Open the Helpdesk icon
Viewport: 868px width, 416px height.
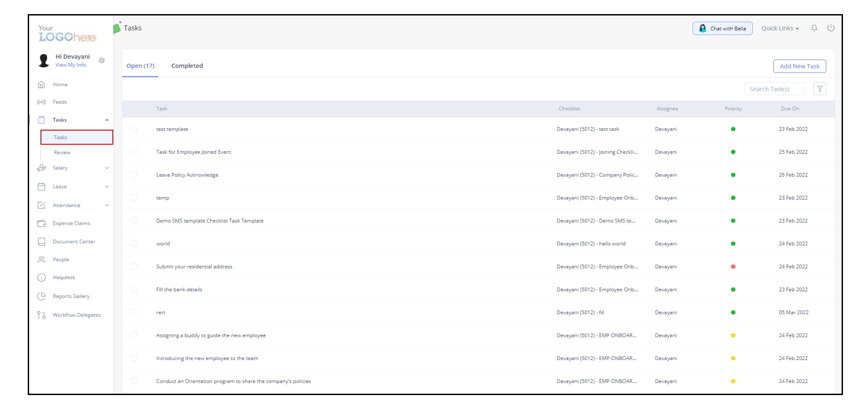tap(41, 277)
